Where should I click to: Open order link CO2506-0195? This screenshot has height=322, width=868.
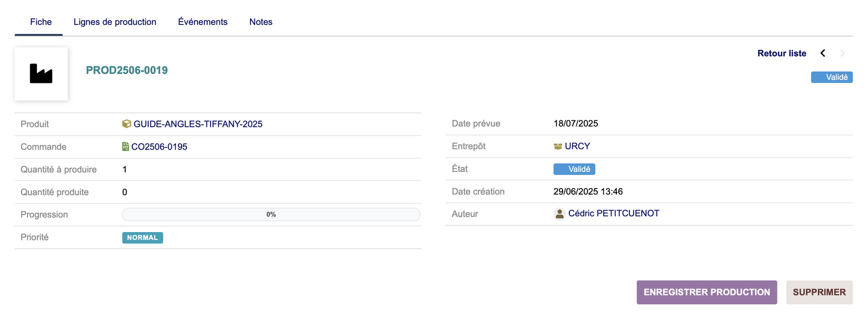click(159, 147)
